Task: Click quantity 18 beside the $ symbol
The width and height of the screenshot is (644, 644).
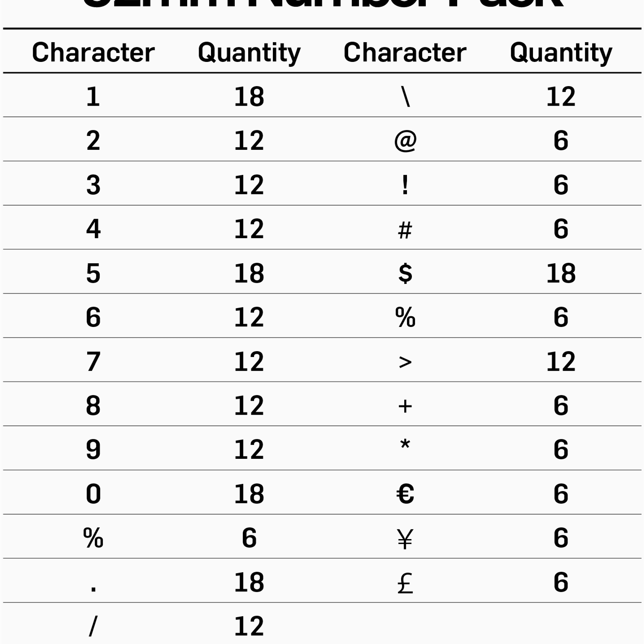Action: coord(561,273)
